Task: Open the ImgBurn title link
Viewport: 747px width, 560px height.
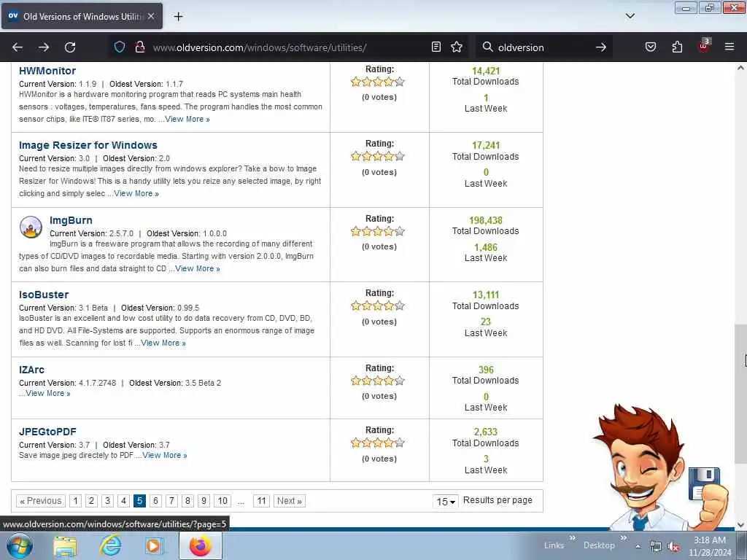Action: pos(71,220)
